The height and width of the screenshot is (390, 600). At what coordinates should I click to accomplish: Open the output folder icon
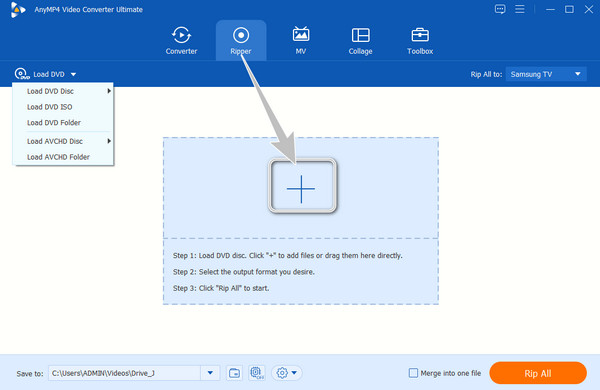(x=234, y=373)
